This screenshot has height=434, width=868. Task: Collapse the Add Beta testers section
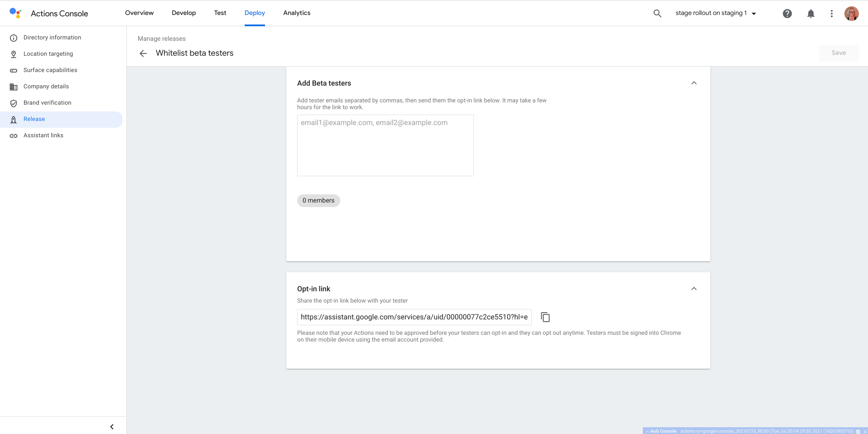tap(694, 83)
